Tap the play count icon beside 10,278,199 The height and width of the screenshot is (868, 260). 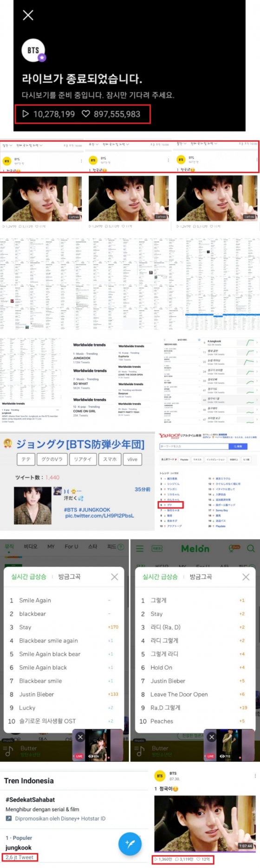pyautogui.click(x=26, y=114)
